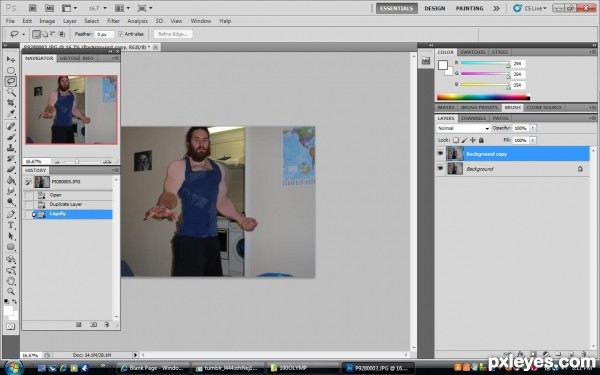The width and height of the screenshot is (600, 375).
Task: Select the Eraser tool
Action: (x=11, y=169)
